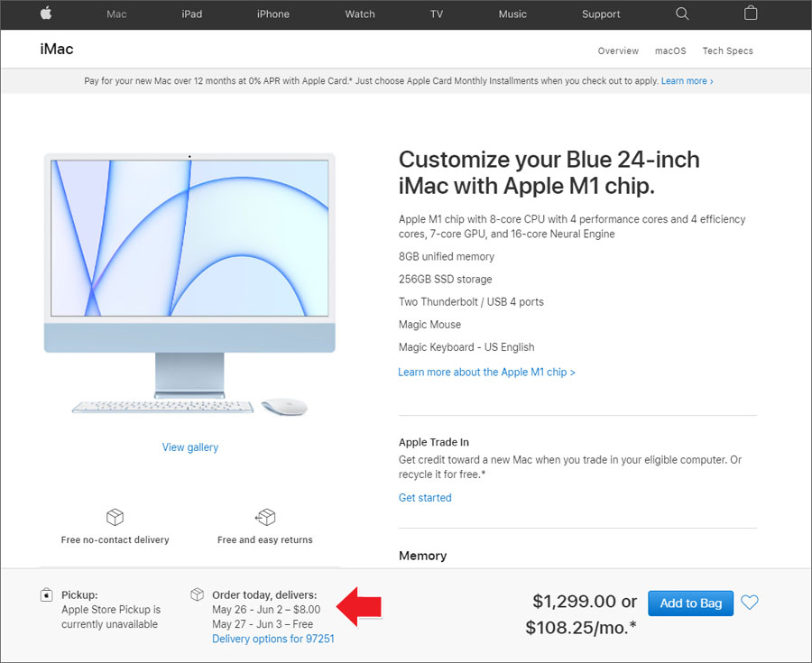
Task: Switch to the Tech Specs tab
Action: click(727, 51)
